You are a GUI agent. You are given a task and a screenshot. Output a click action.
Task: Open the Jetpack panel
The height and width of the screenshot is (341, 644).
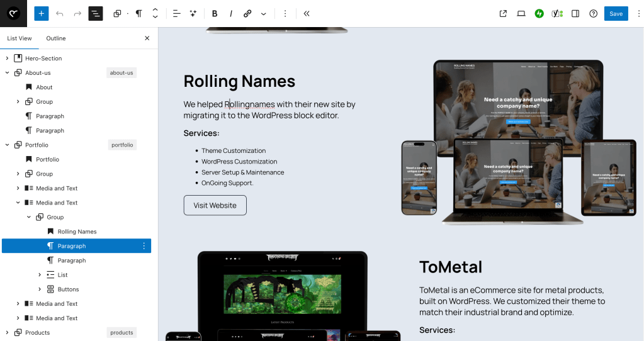pyautogui.click(x=539, y=14)
